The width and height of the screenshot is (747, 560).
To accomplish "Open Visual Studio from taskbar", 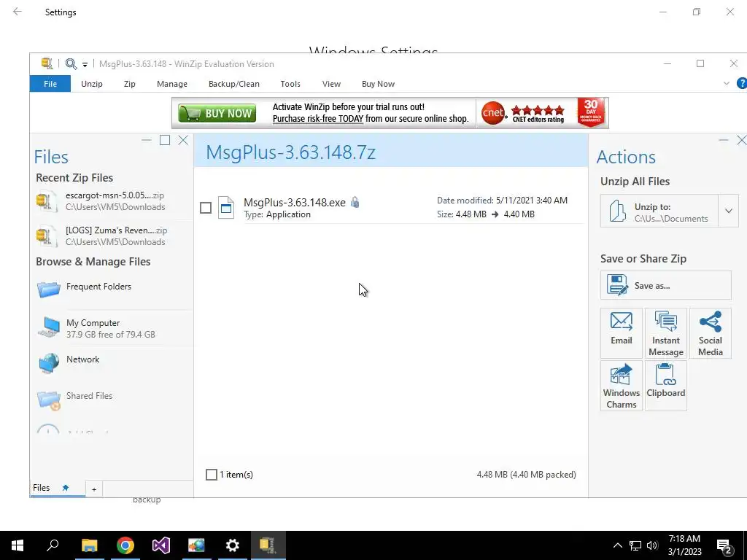I will (161, 545).
